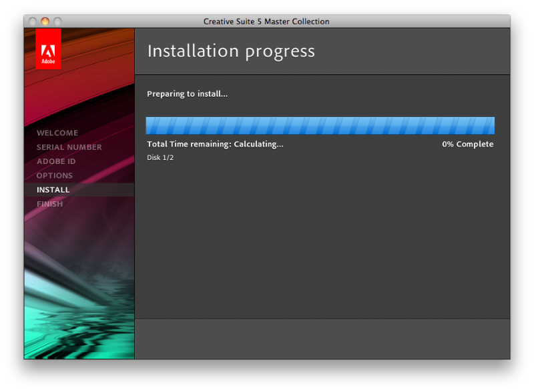This screenshot has width=534, height=392.
Task: Select the WELCOME step in sidebar
Action: pyautogui.click(x=57, y=133)
